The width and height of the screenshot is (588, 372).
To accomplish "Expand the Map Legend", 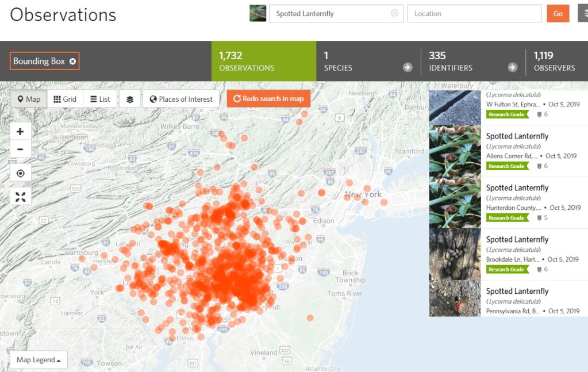I will point(39,360).
